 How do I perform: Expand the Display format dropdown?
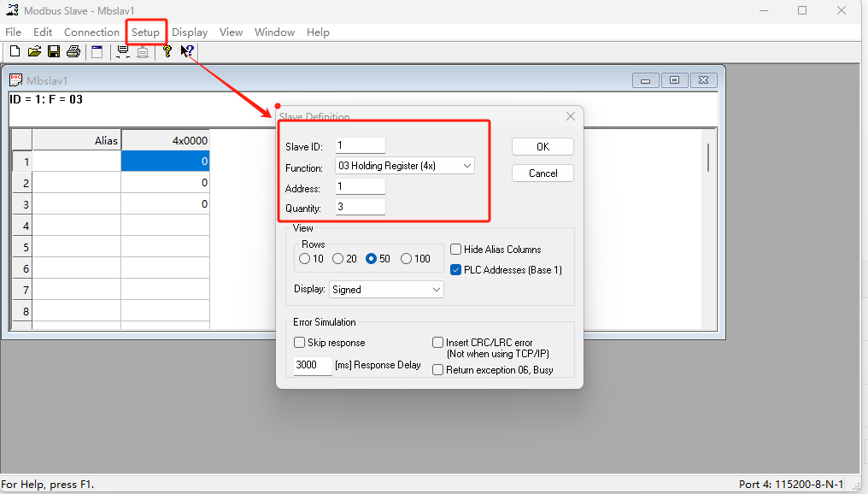point(437,290)
